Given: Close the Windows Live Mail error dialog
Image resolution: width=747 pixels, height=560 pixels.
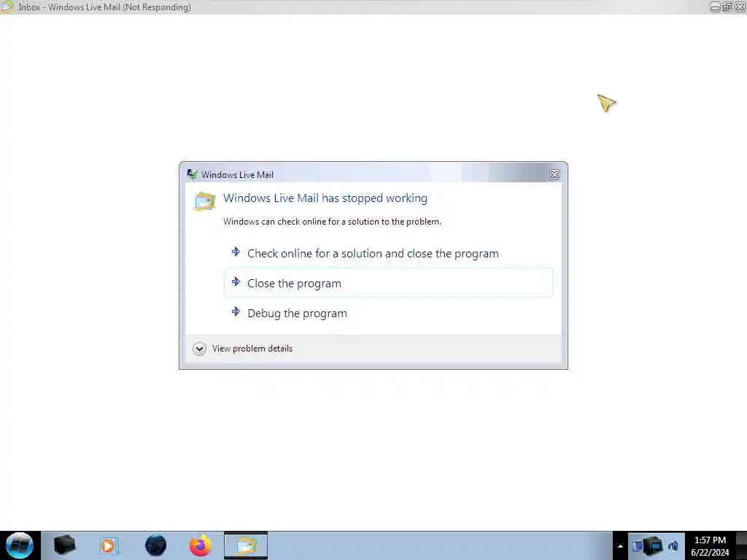Looking at the screenshot, I should click(554, 175).
